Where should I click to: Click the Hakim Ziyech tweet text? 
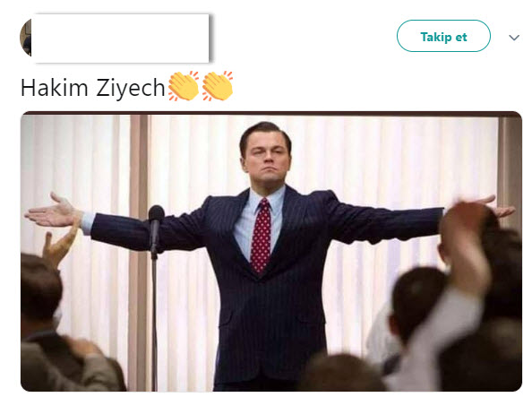(92, 88)
